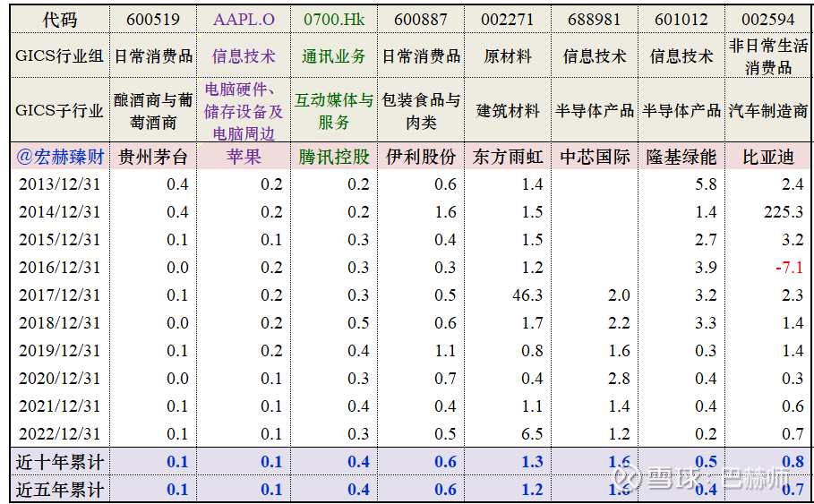The image size is (814, 504).
Task: Click the 2.8 value for 中芯国际
Action: [620, 379]
